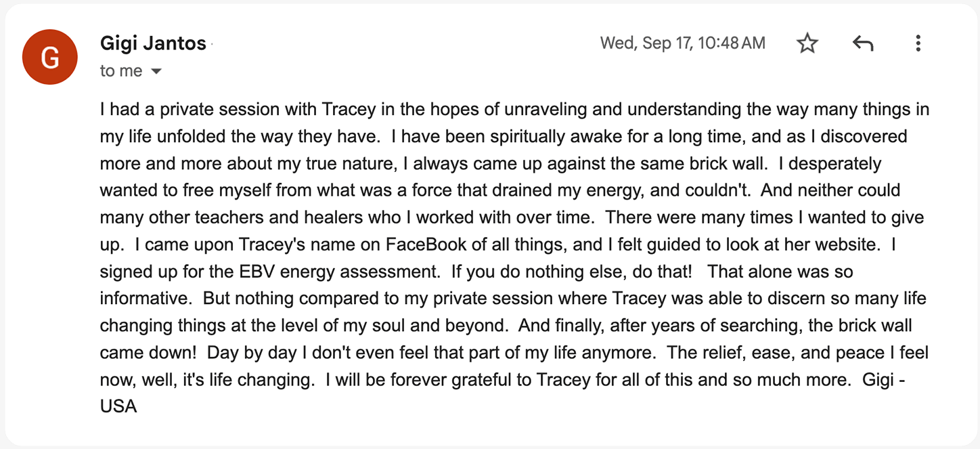980x449 pixels.
Task: Expand recipient details arrow beside "to me"
Action: pyautogui.click(x=156, y=71)
